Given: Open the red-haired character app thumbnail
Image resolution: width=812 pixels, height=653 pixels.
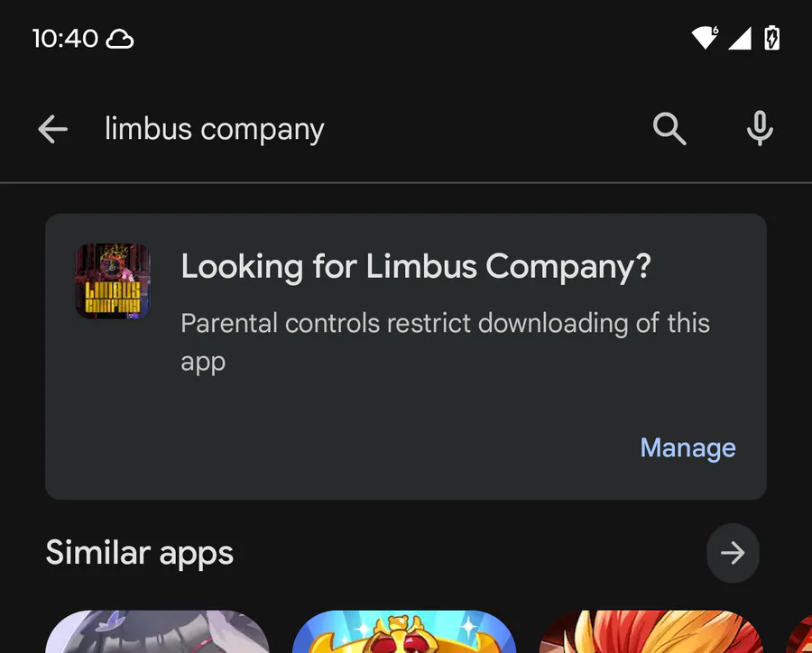Looking at the screenshot, I should coord(651,632).
